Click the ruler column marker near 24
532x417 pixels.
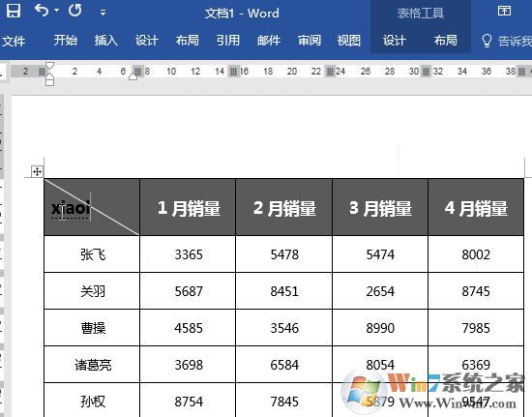tap(330, 72)
